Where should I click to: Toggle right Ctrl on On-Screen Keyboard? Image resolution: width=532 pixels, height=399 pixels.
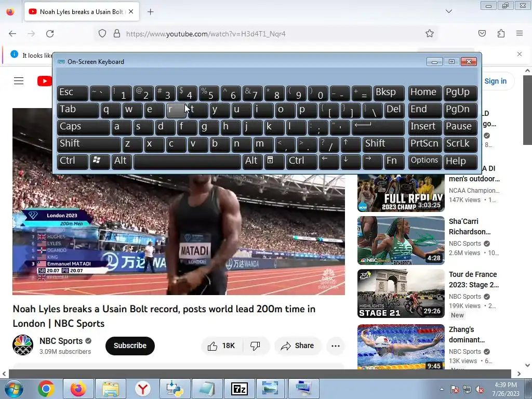pyautogui.click(x=302, y=162)
